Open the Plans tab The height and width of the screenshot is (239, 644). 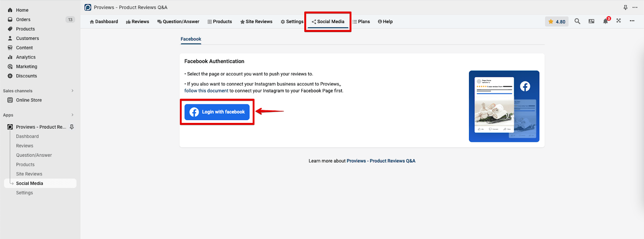click(x=361, y=22)
